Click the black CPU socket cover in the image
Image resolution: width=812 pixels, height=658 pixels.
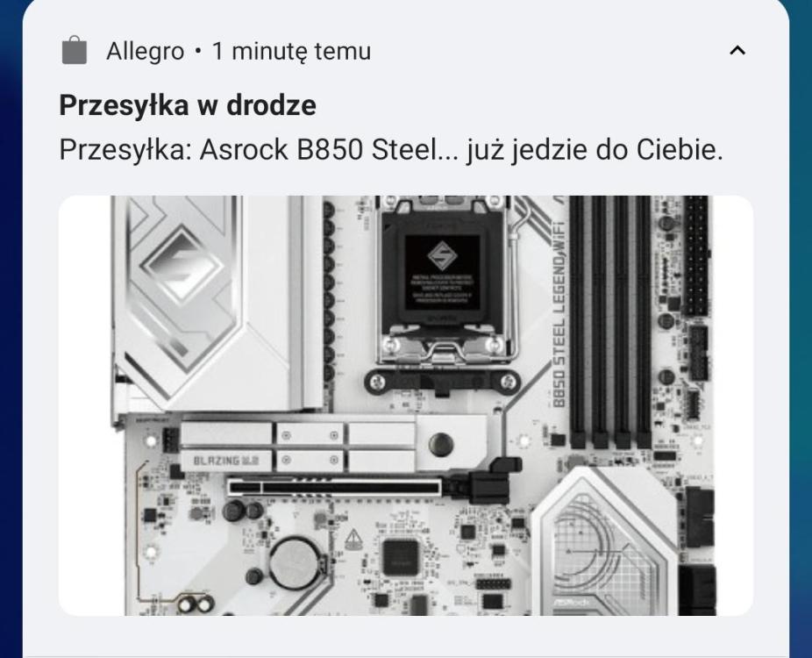pos(441,275)
